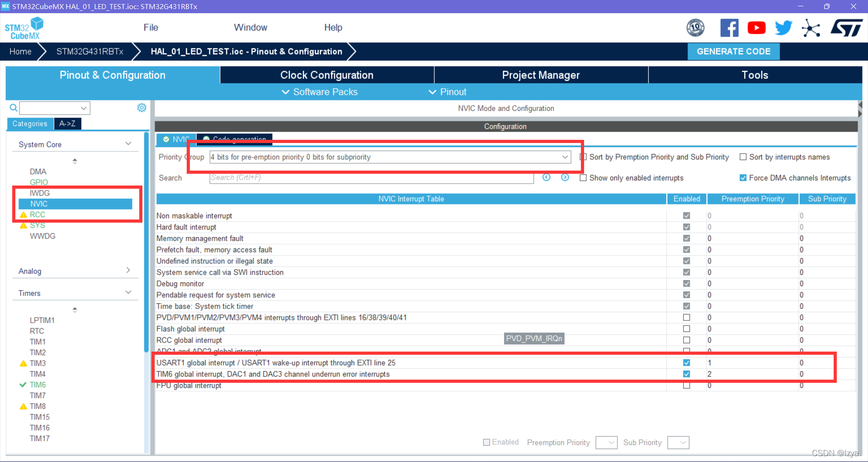Click the Timers list sort arrows

75,310
